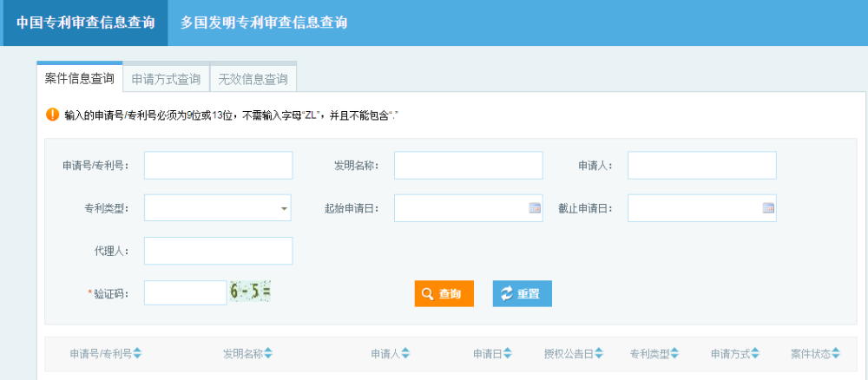868x380 pixels.
Task: Open the 截止申请日 calendar picker icon
Action: (x=768, y=208)
